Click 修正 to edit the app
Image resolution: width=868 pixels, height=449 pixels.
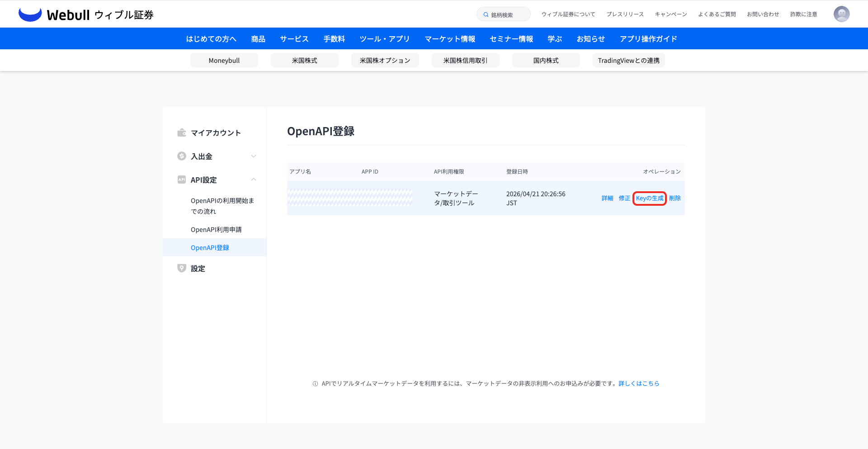pos(624,198)
